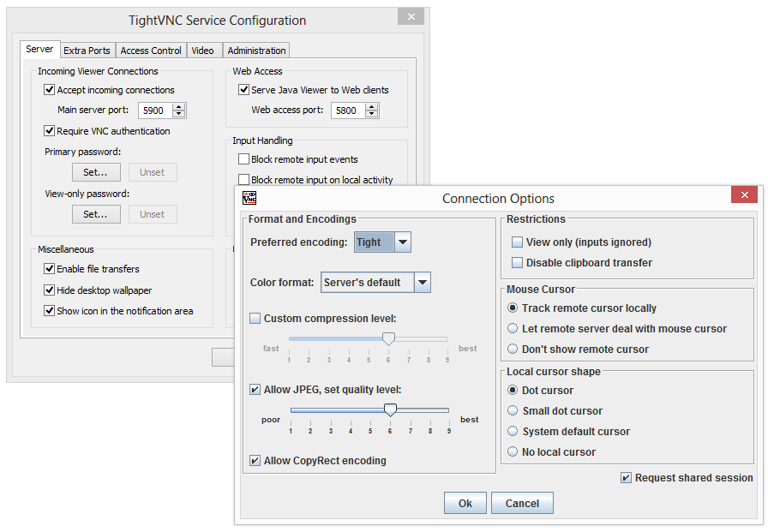Increase the main server port spinner
Viewport: 768px width, 532px height.
coord(179,106)
